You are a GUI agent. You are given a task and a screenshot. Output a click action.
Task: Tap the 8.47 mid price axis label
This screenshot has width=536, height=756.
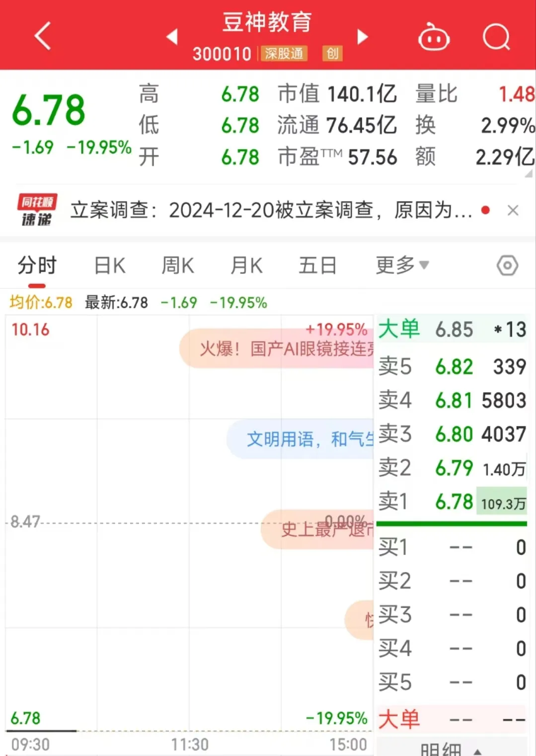pyautogui.click(x=25, y=522)
